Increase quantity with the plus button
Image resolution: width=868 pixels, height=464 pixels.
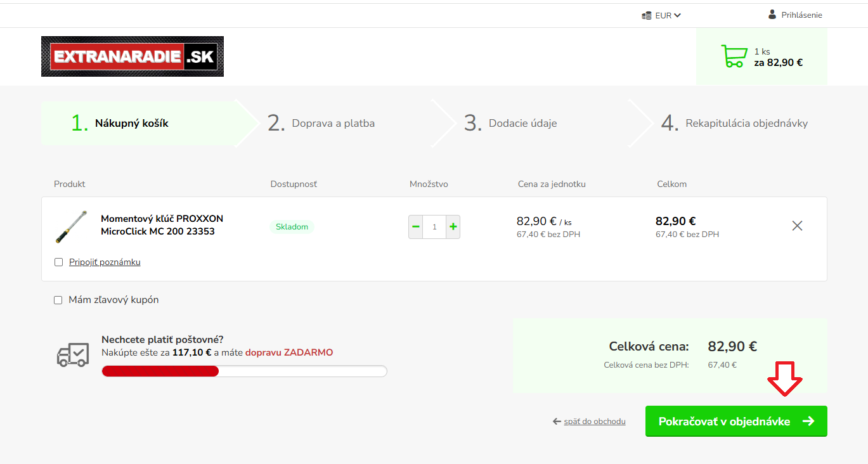click(453, 226)
